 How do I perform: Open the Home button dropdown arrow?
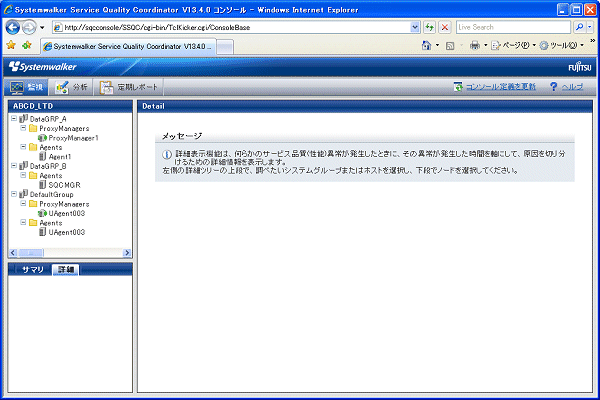[x=437, y=45]
